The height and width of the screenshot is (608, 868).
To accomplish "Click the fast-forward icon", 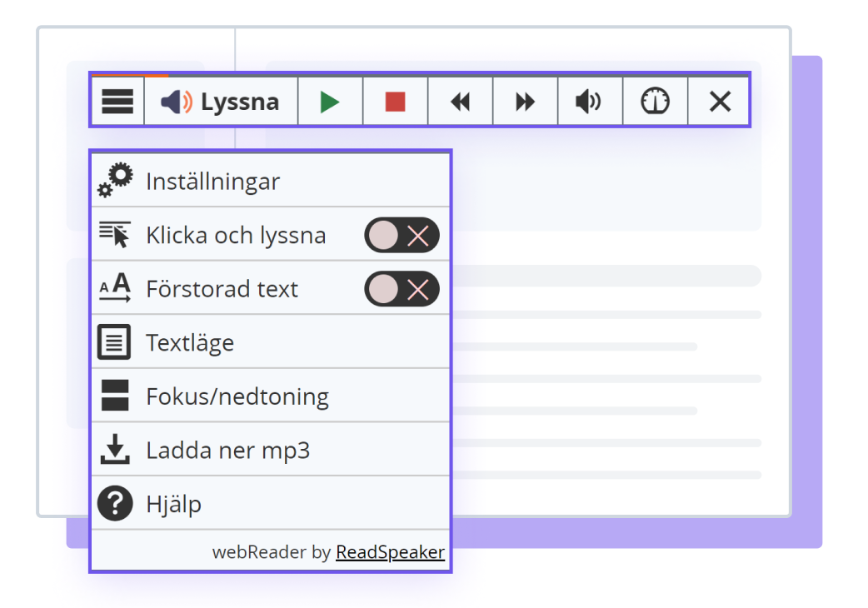I will pyautogui.click(x=525, y=102).
